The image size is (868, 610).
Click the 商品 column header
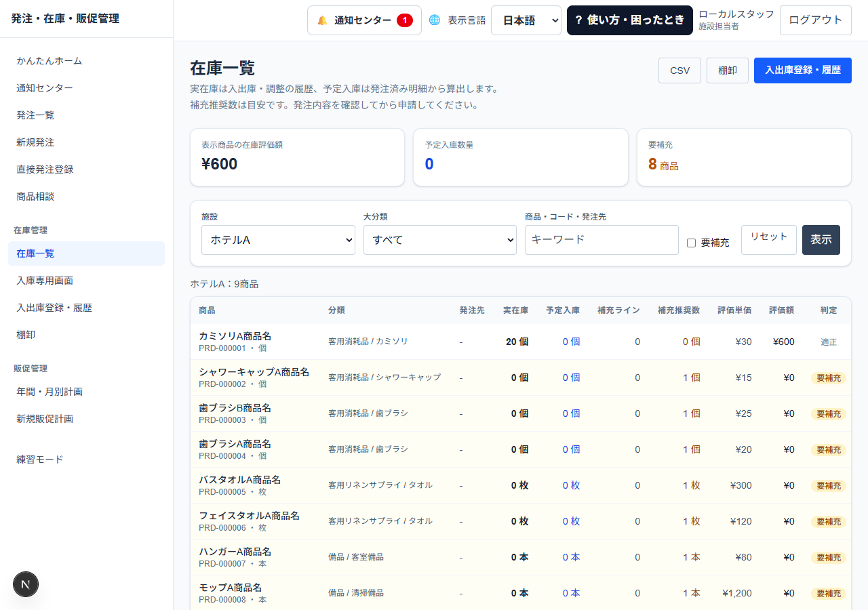207,310
